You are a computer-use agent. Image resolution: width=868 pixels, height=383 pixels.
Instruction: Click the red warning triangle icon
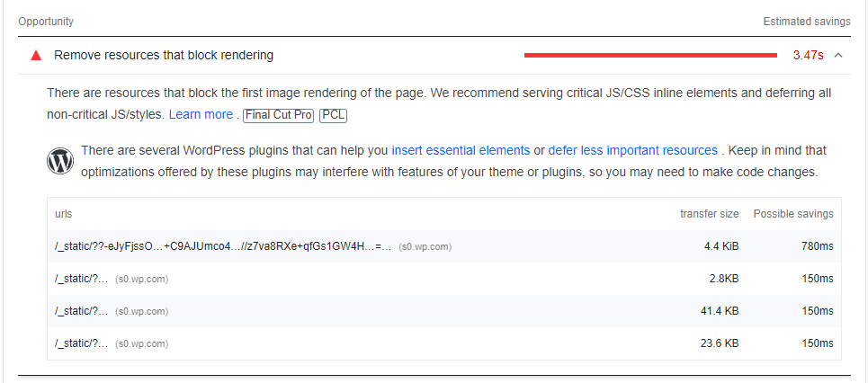[x=36, y=56]
